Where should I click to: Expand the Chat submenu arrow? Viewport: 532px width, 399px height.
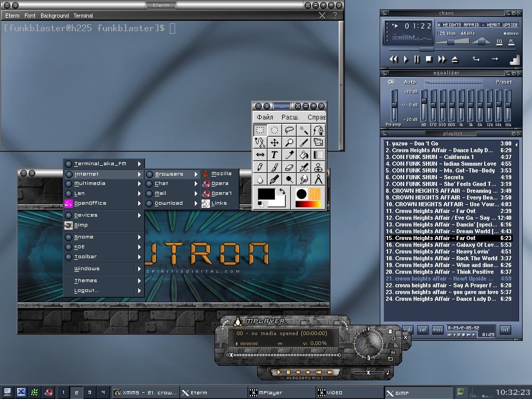pos(196,183)
